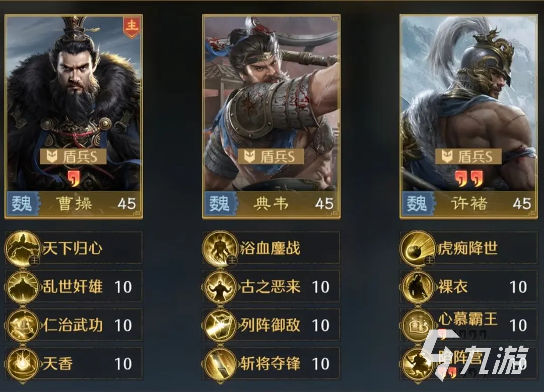Tap the 列阵御敌 shield skill icon
This screenshot has height=392, width=544.
220,325
